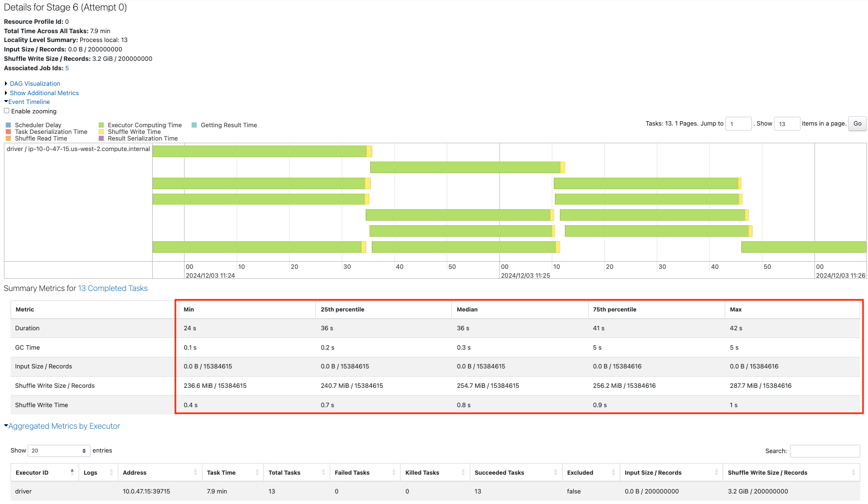This screenshot has height=504, width=868.
Task: Click the Result Serialization Time legend swatch
Action: coord(101,138)
